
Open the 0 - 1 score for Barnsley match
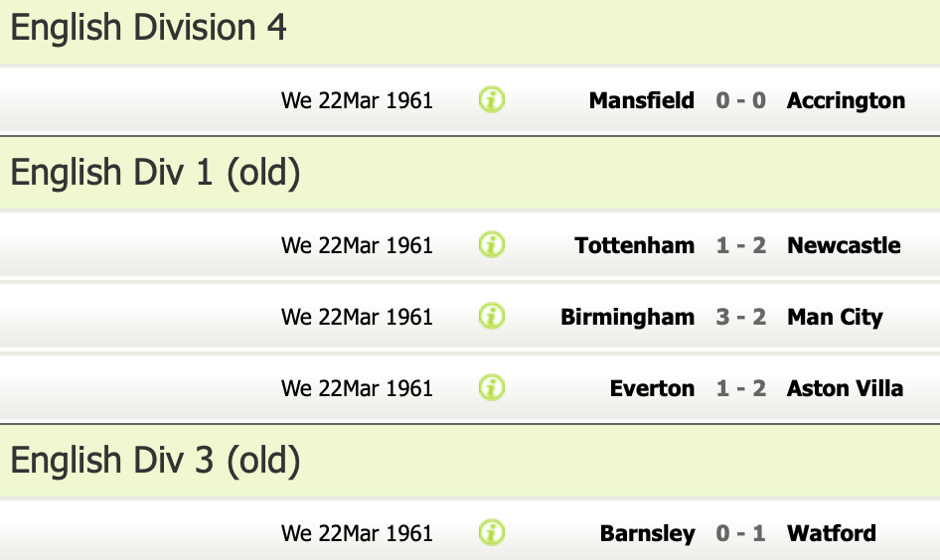point(740,533)
